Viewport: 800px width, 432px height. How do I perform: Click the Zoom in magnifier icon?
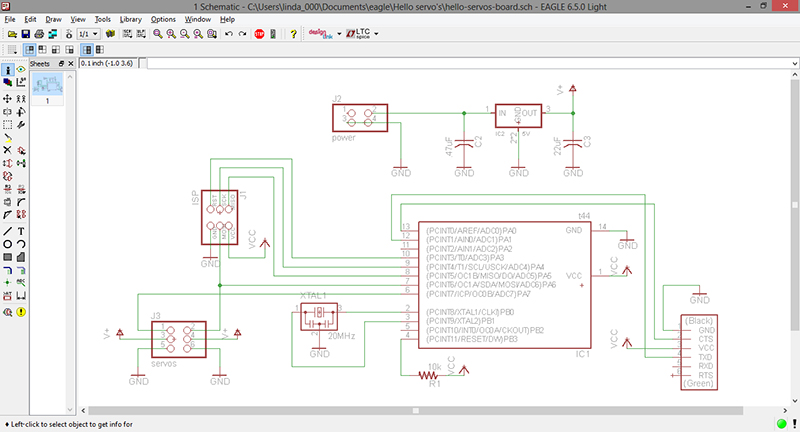coord(171,34)
